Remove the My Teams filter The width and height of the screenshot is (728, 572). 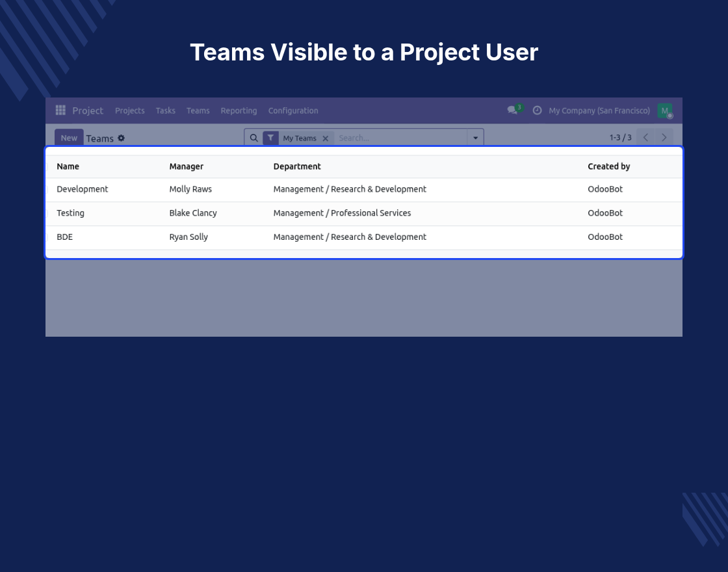pyautogui.click(x=326, y=138)
